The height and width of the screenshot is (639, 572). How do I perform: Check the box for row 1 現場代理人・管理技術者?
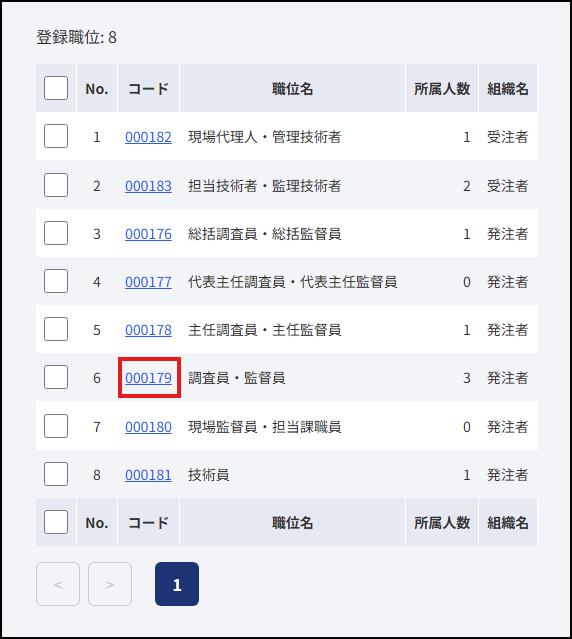pyautogui.click(x=56, y=136)
